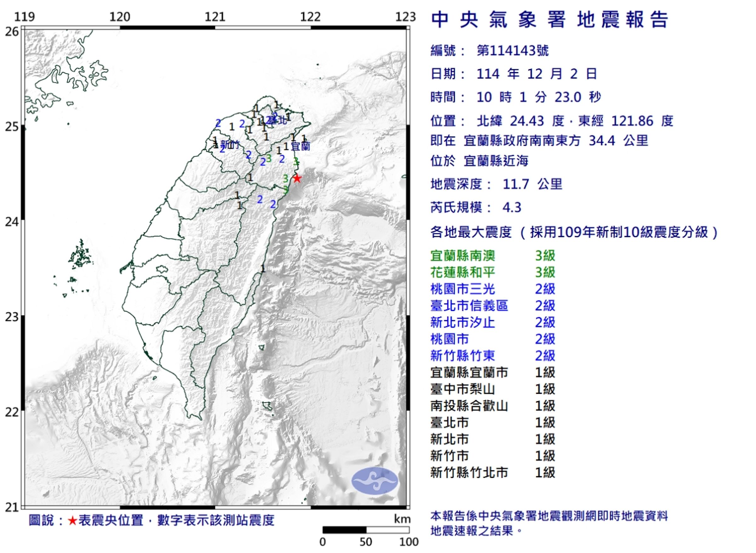Click the blue row 桃園市三光 2級
Screen dimensions: 756x553
pos(493,289)
